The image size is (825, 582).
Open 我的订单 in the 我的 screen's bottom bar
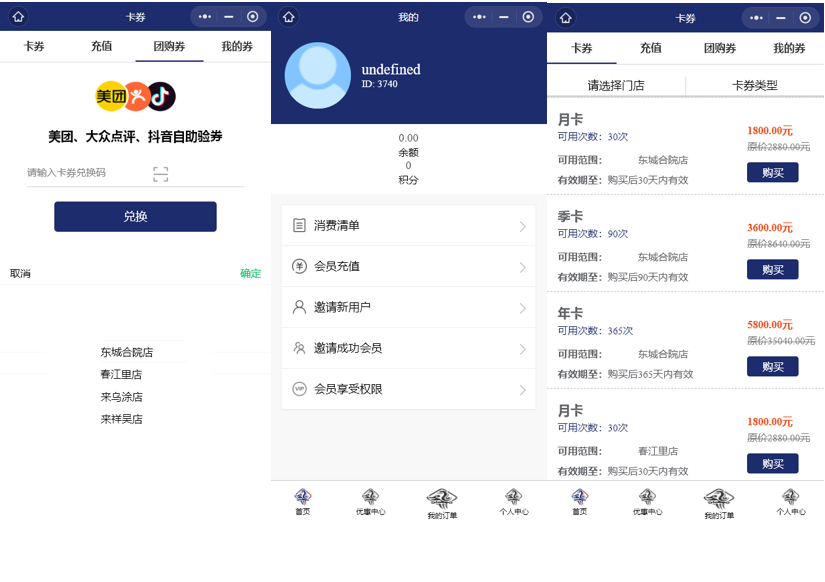coord(442,504)
